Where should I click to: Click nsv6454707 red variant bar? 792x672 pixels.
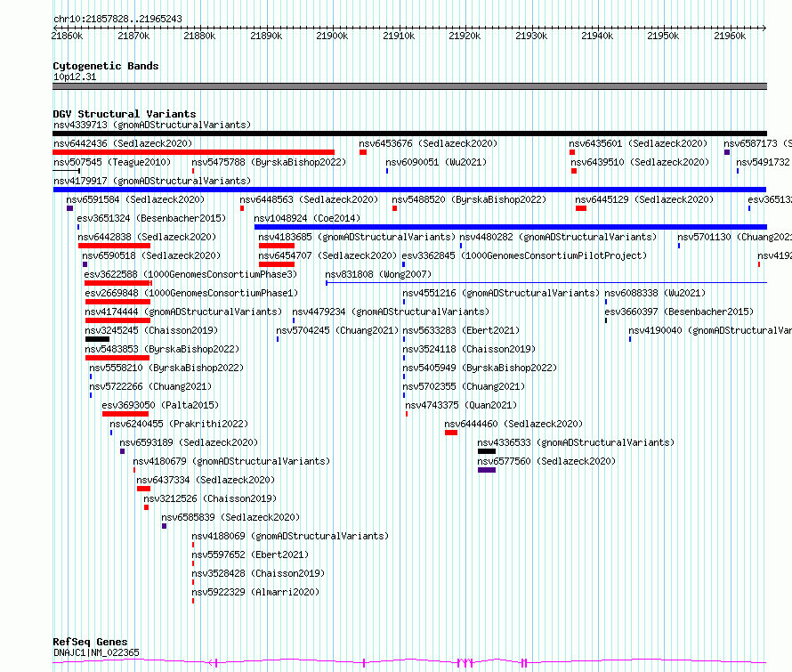click(x=276, y=264)
